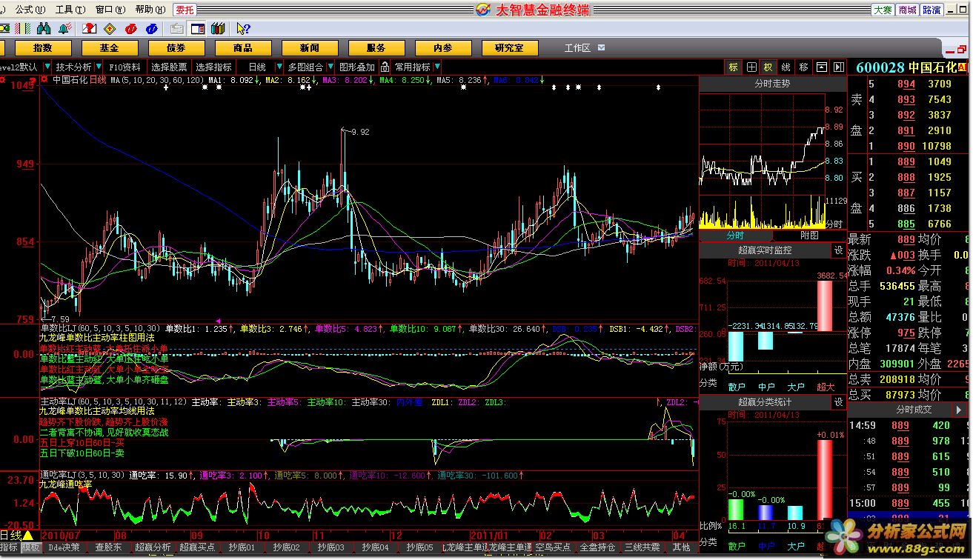973x560 pixels.
Task: Toggle the 线 drawing button
Action: pos(786,67)
